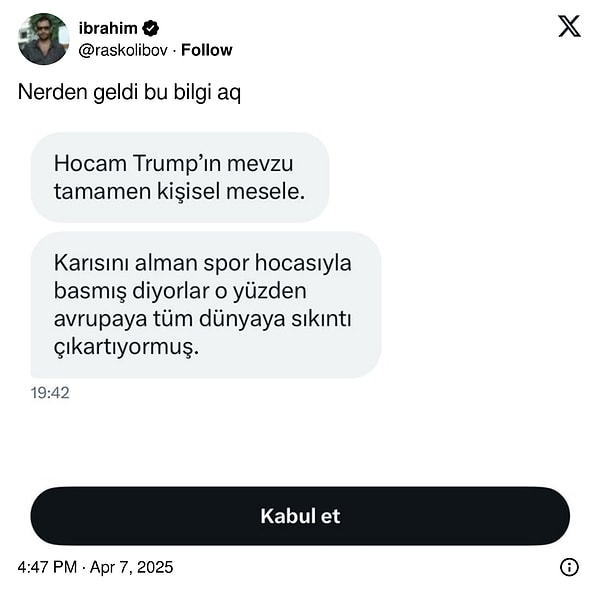Click the X logo
This screenshot has height=597, width=600.
point(569,27)
